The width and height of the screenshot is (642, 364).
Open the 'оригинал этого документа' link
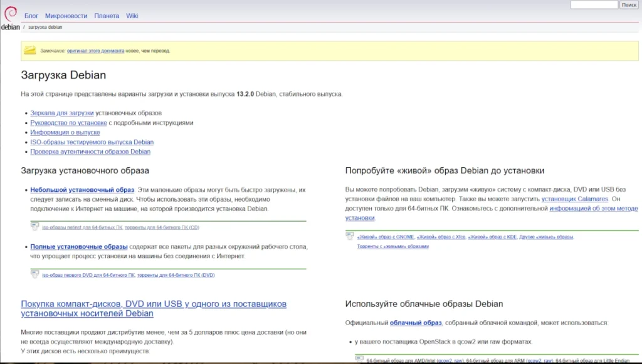(x=95, y=51)
